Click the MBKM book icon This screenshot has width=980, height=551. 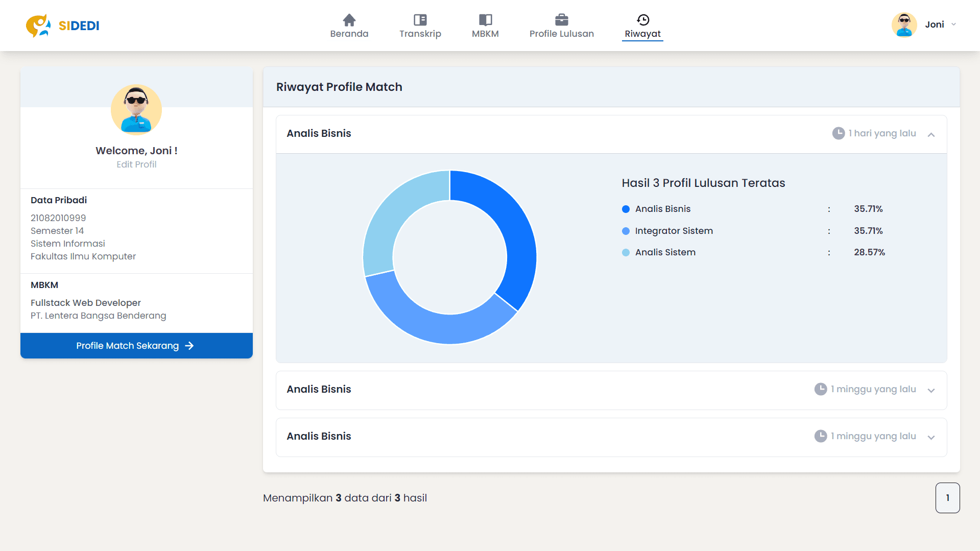(485, 20)
